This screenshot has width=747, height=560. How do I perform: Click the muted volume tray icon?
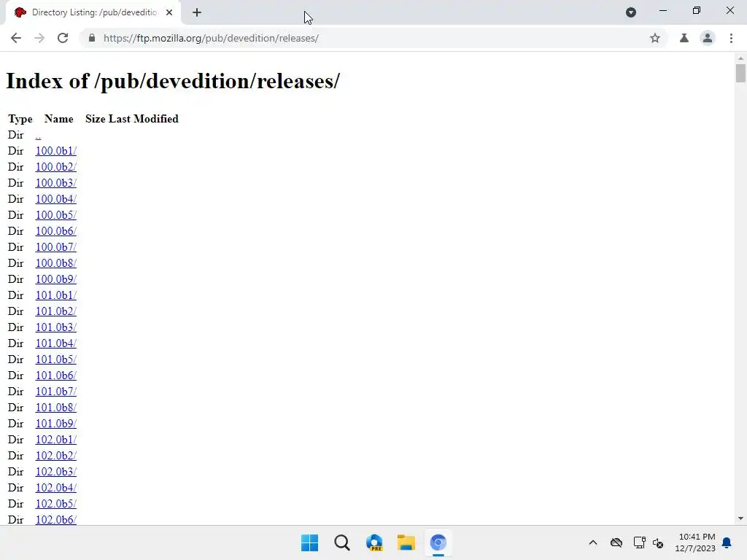click(x=659, y=542)
